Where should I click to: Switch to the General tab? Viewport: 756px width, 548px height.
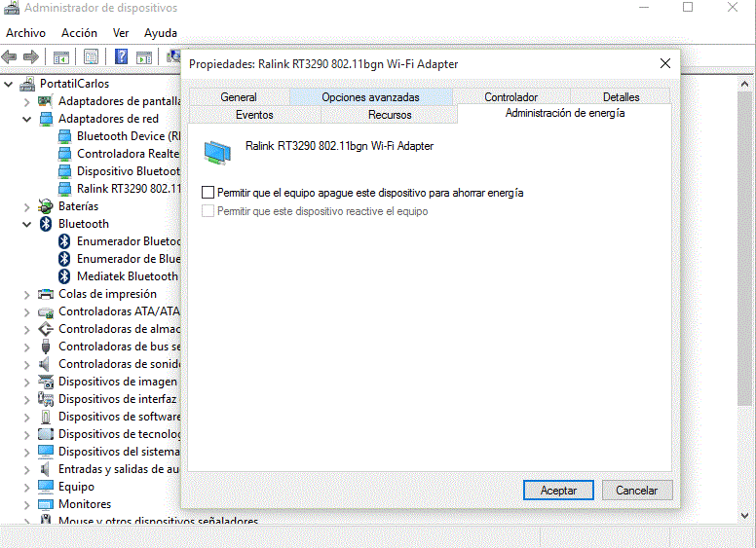pos(239,96)
